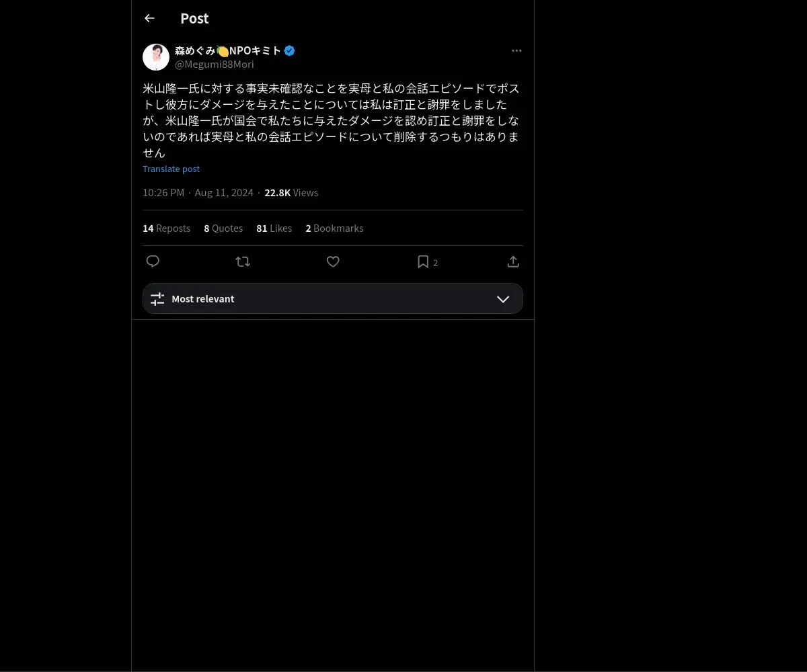The width and height of the screenshot is (807, 672).
Task: View the 81 Likes list
Action: (274, 228)
